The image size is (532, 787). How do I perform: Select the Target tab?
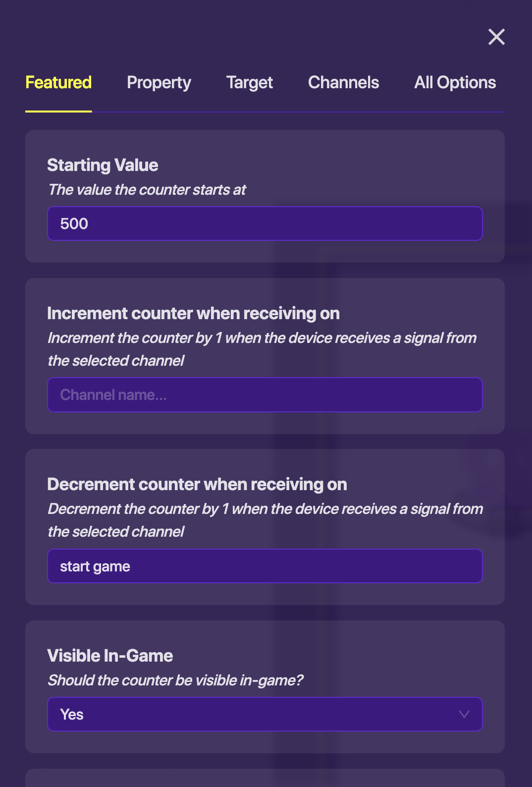click(x=250, y=82)
